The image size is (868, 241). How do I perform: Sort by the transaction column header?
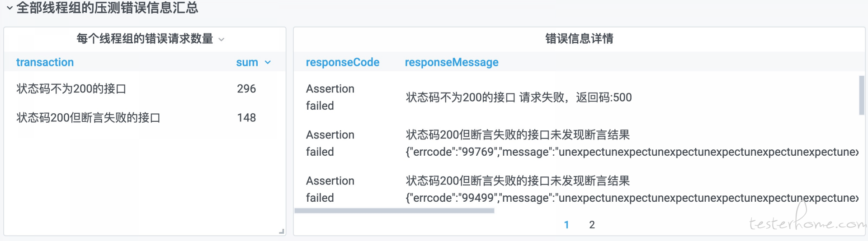pos(45,62)
